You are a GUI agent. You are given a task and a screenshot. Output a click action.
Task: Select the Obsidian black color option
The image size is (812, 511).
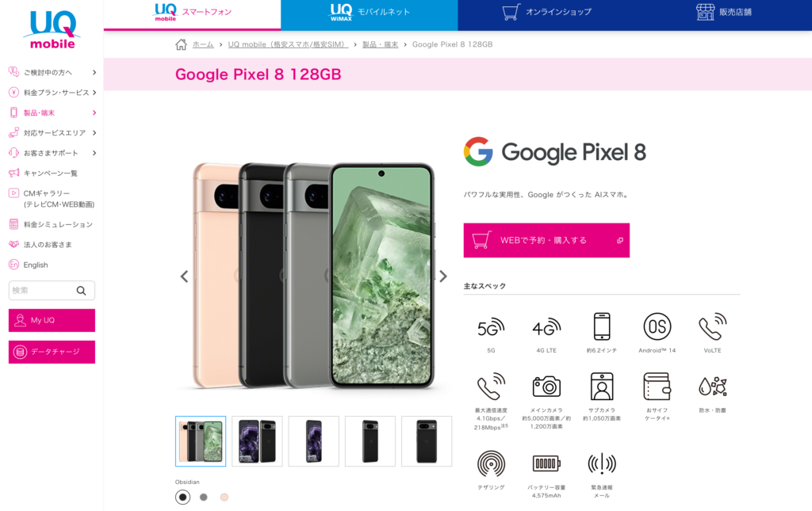pos(182,497)
